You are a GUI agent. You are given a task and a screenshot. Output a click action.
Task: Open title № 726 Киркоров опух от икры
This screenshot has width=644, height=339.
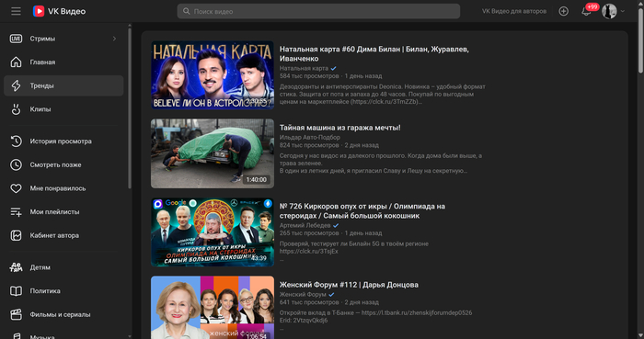click(362, 210)
